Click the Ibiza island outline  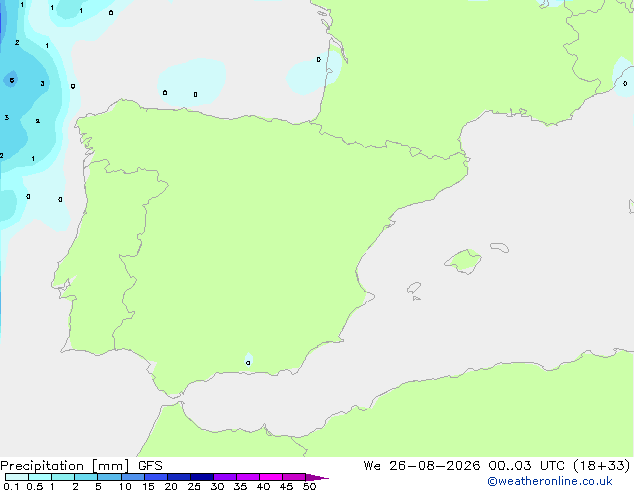(x=414, y=288)
